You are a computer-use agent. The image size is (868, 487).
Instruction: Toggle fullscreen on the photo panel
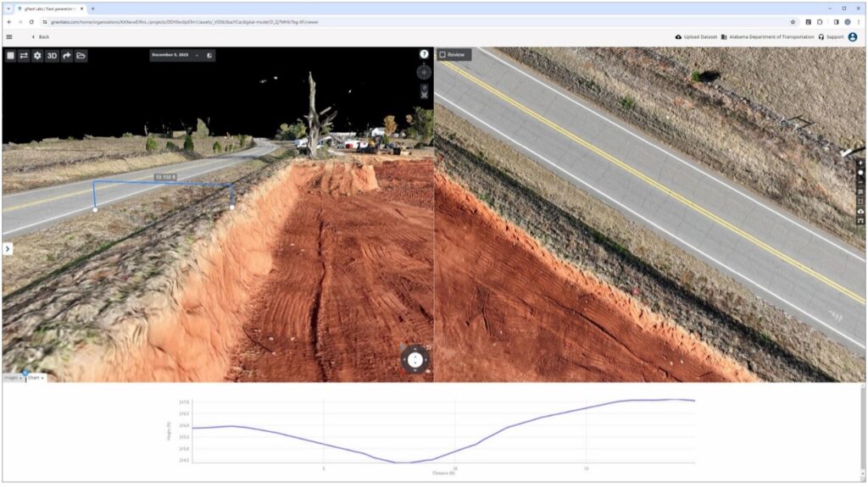(860, 202)
